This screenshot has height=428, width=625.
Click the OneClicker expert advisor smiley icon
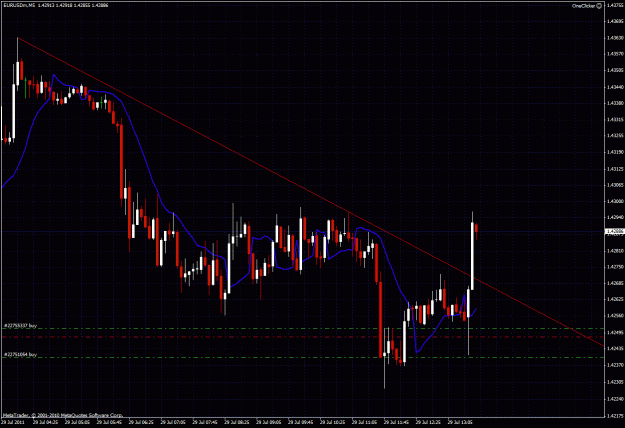click(x=599, y=6)
